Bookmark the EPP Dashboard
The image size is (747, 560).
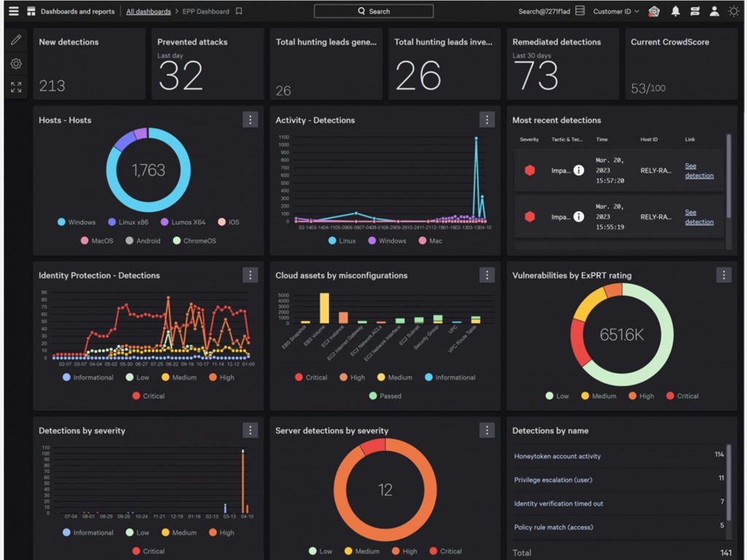[x=239, y=12]
